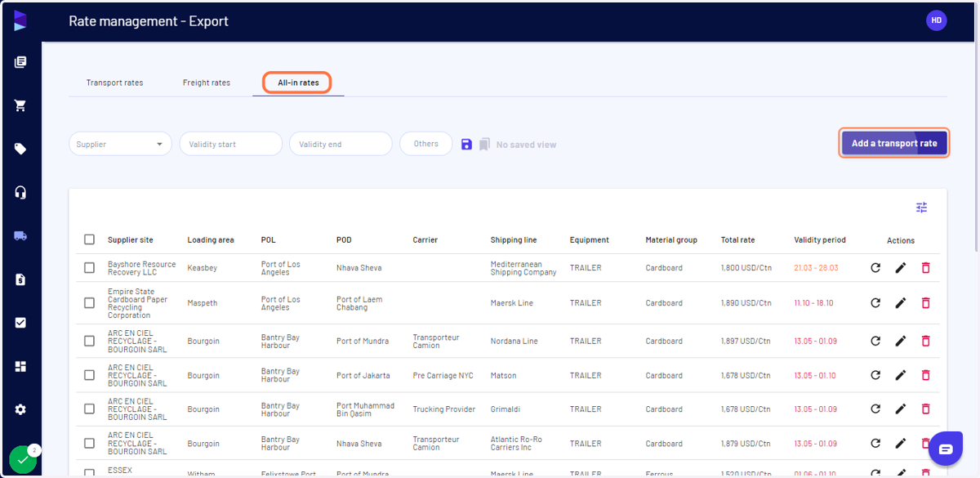Edit the Port of Mundra Nordana Line rate
980x478 pixels.
click(901, 341)
